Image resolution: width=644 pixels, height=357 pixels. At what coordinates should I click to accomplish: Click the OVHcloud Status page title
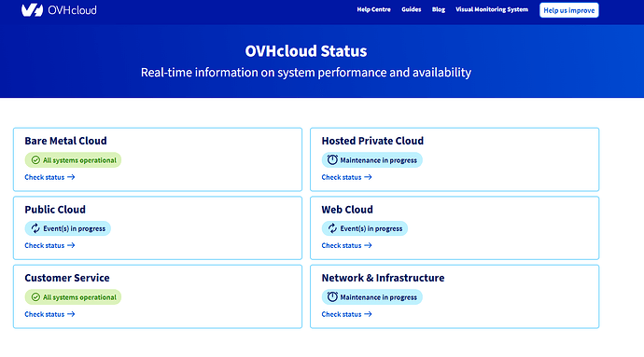click(306, 51)
